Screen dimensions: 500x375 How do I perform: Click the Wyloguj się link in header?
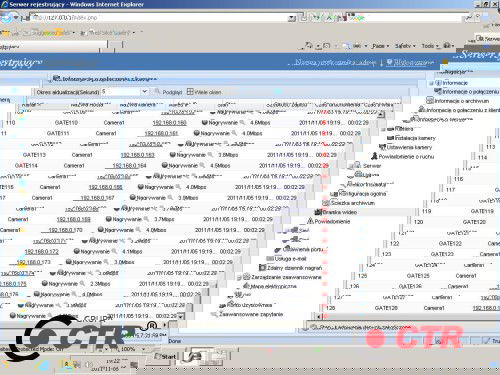(410, 62)
